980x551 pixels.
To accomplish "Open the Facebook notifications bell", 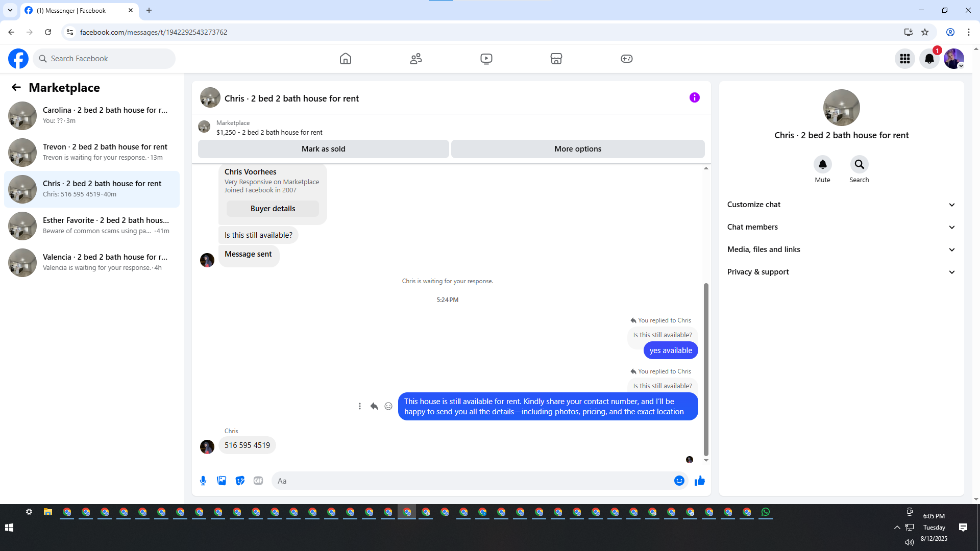I will (929, 59).
